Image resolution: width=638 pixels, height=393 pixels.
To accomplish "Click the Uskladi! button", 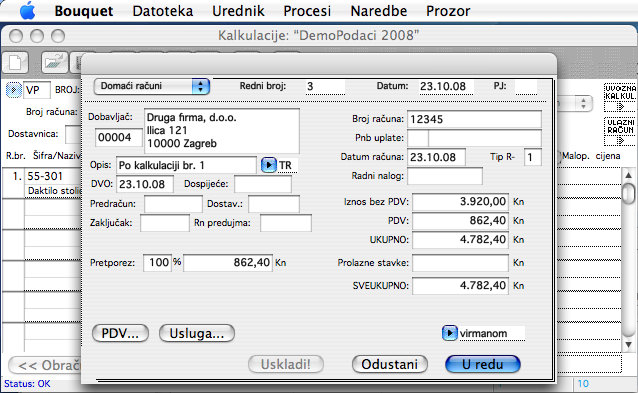I will (x=286, y=364).
